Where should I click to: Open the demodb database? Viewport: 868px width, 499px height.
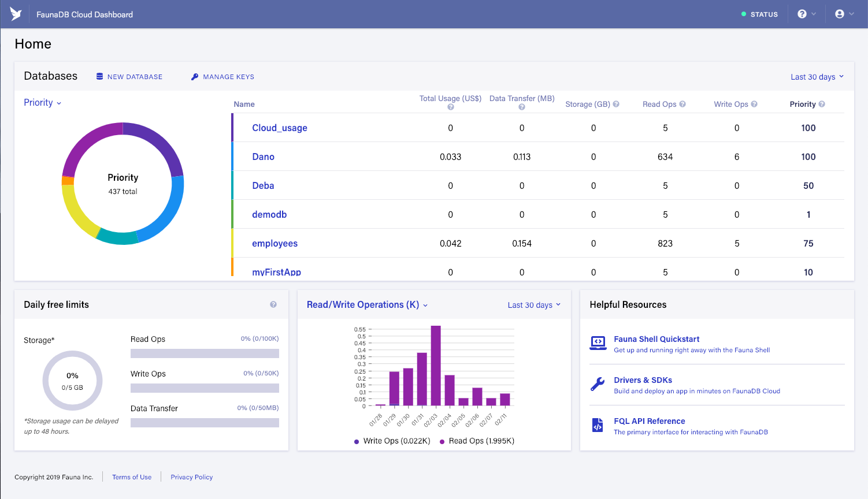click(x=269, y=214)
